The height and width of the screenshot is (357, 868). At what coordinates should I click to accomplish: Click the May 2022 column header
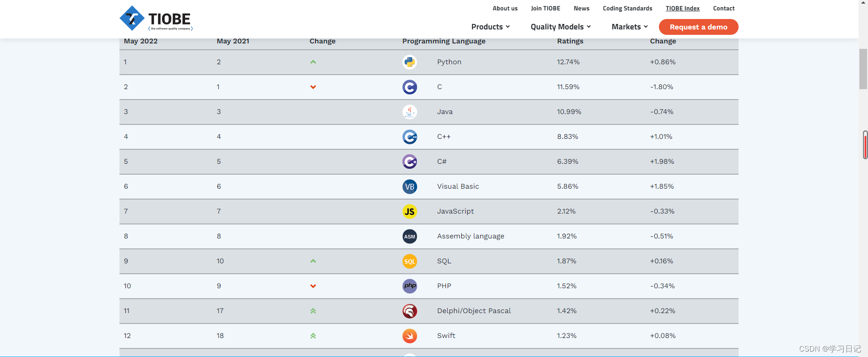141,41
